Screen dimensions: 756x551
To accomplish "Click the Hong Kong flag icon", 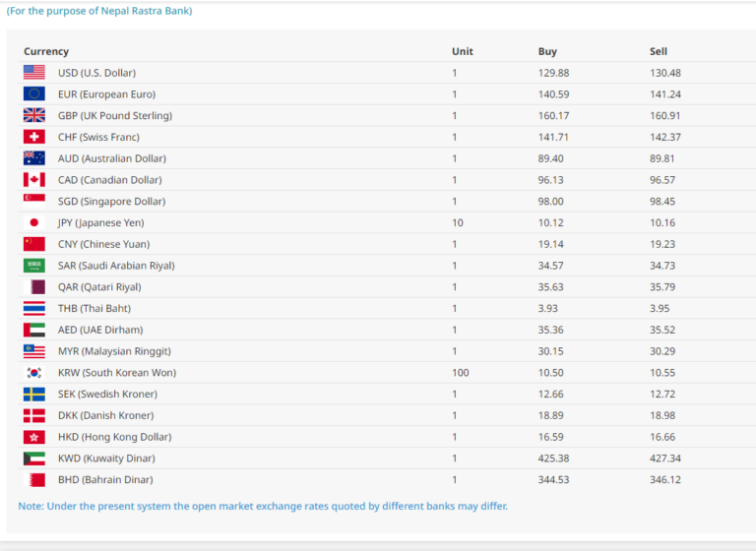I will [34, 437].
